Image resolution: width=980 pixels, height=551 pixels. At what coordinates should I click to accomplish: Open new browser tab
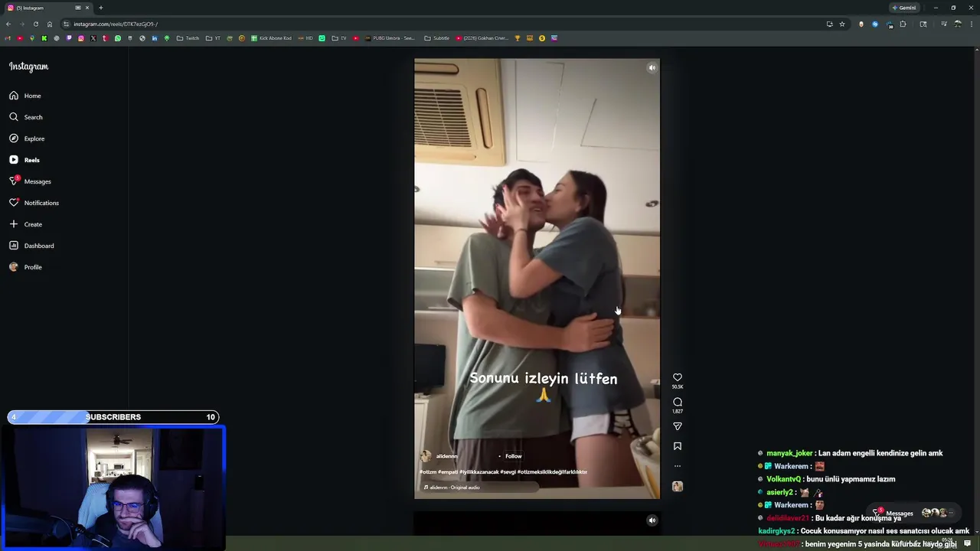coord(100,8)
